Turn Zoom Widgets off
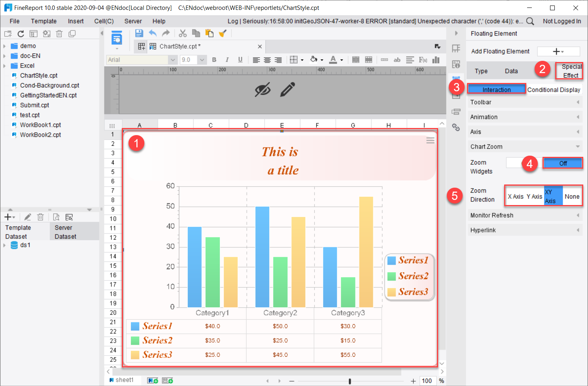Viewport: 588px width, 386px height. pos(563,163)
